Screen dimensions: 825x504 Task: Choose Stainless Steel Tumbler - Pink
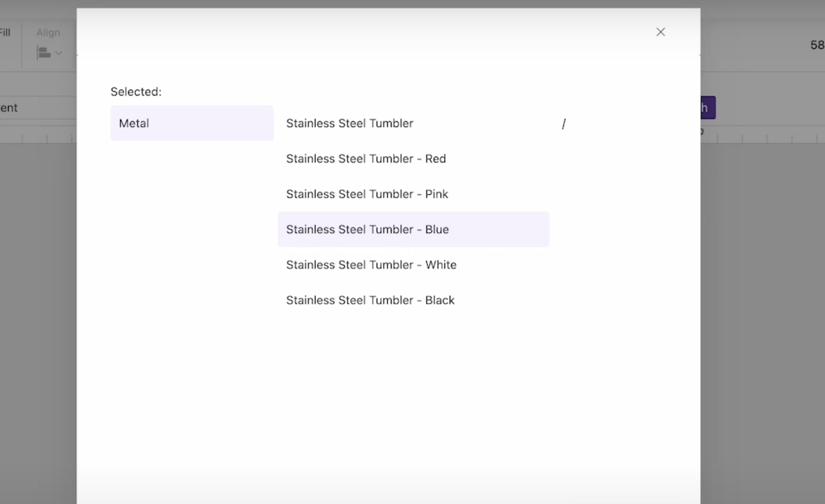pyautogui.click(x=413, y=194)
